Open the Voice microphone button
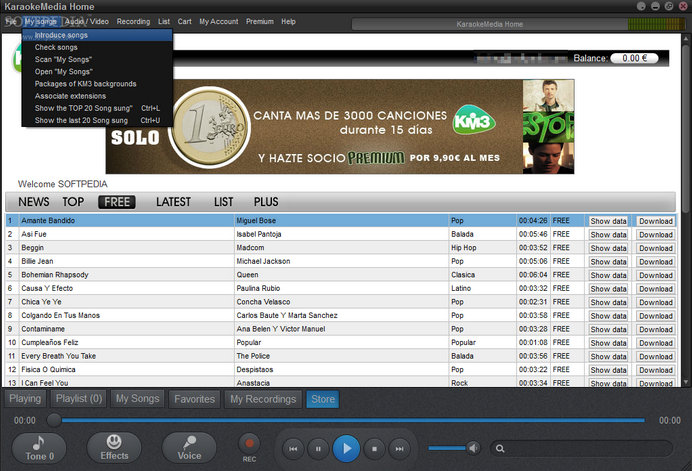The height and width of the screenshot is (471, 692). tap(189, 448)
